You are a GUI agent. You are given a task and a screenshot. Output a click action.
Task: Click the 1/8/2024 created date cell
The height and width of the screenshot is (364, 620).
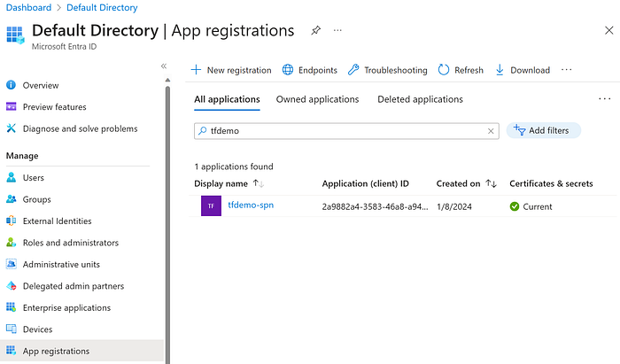click(454, 206)
